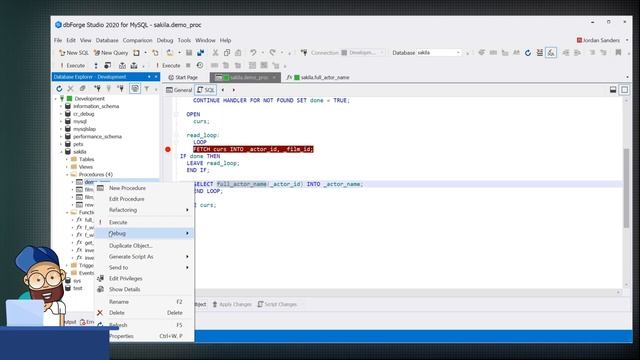Refresh the Database Explorer tree
640x360 pixels.
point(59,89)
